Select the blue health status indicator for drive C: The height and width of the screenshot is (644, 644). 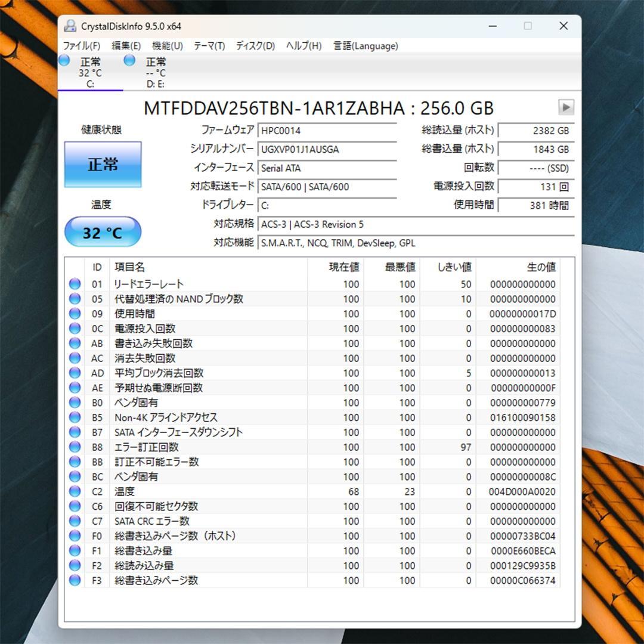tap(64, 60)
